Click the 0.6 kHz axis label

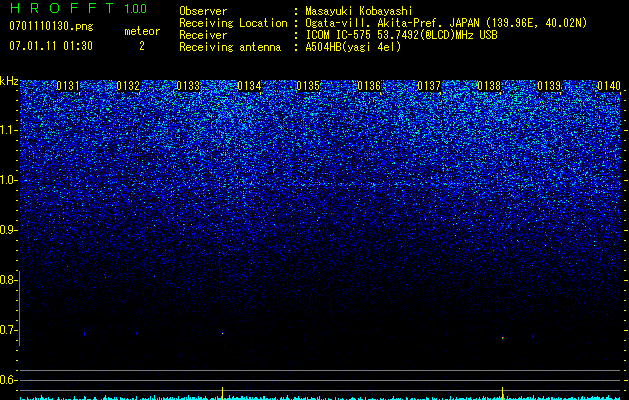click(x=7, y=380)
